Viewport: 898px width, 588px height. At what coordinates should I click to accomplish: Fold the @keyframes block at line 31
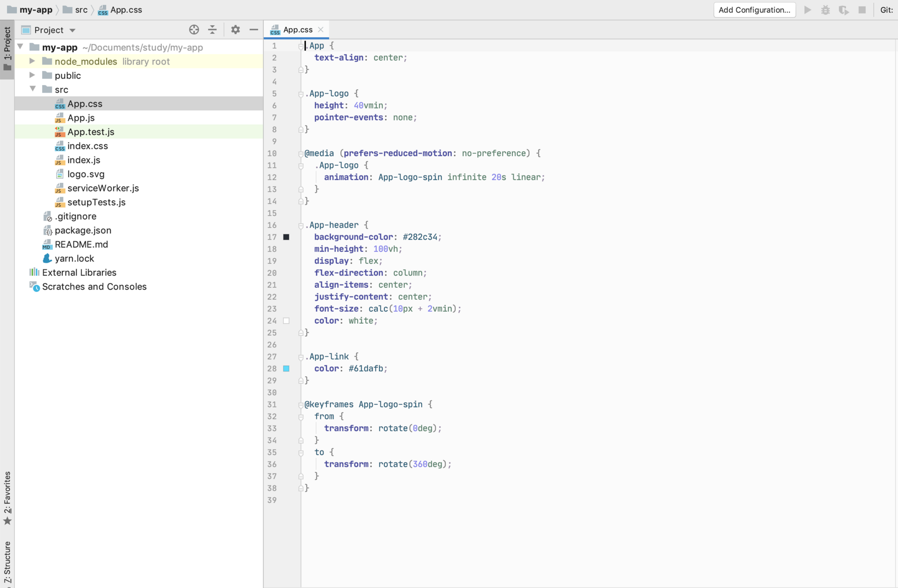(301, 405)
